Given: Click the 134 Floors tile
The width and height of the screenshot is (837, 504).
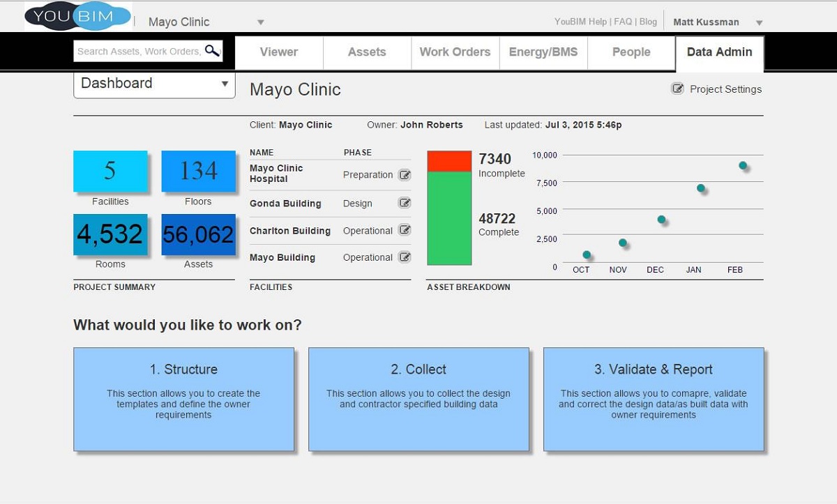Looking at the screenshot, I should coord(198,171).
